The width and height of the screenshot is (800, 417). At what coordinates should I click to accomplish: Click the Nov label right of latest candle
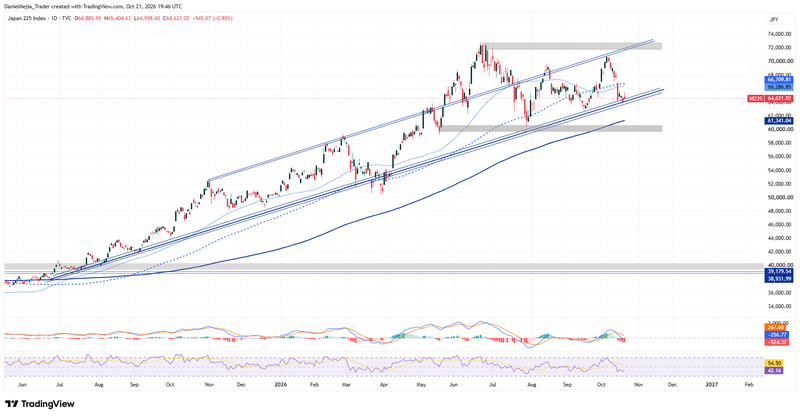pos(638,384)
